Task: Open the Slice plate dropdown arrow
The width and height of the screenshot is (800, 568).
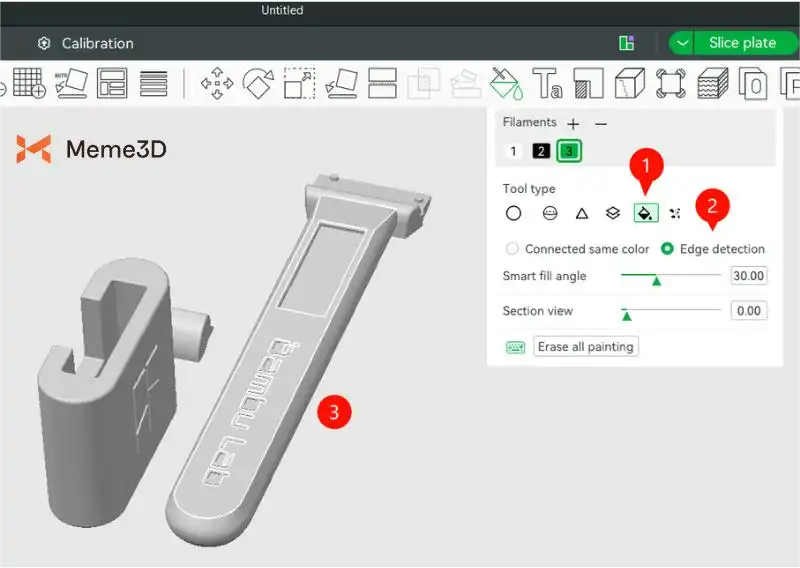Action: (x=682, y=43)
